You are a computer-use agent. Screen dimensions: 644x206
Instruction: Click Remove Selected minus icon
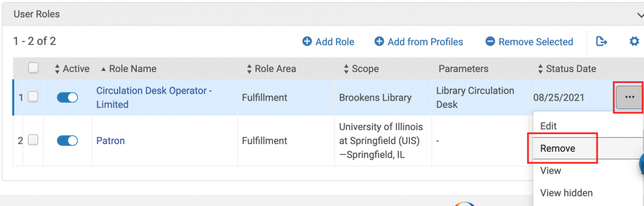pyautogui.click(x=490, y=41)
